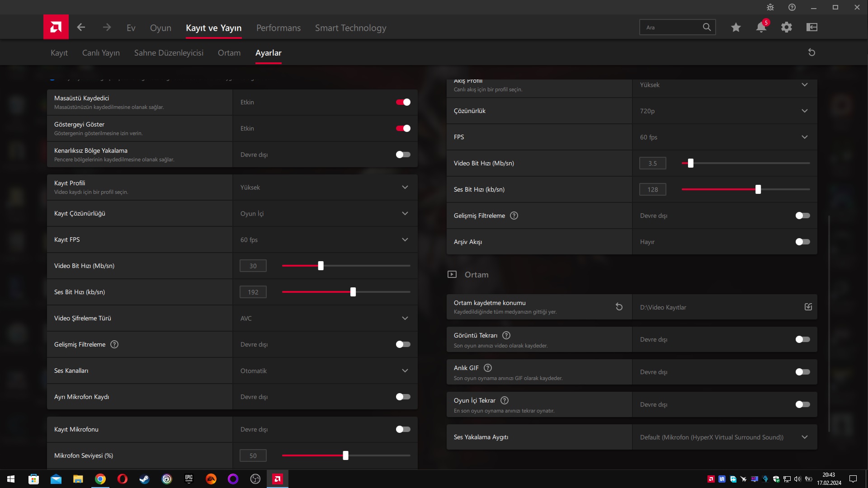This screenshot has width=868, height=488.
Task: Open the Görüntü Tekrarı help icon
Action: pyautogui.click(x=506, y=335)
